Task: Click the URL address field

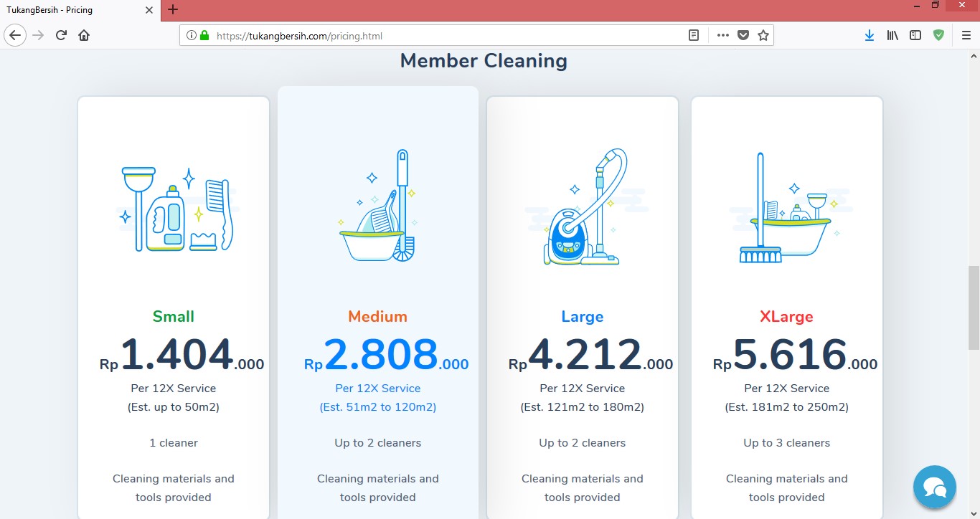Action: coord(445,35)
